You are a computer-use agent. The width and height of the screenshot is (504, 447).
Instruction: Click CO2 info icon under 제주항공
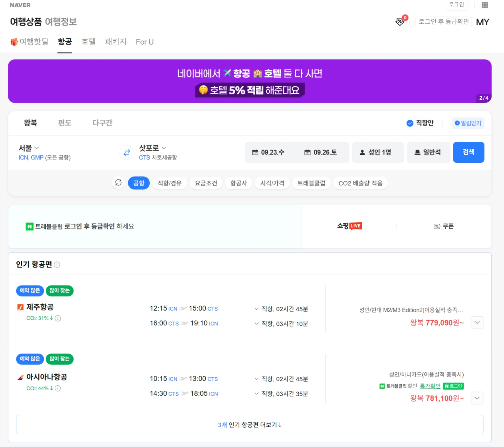[x=58, y=318]
